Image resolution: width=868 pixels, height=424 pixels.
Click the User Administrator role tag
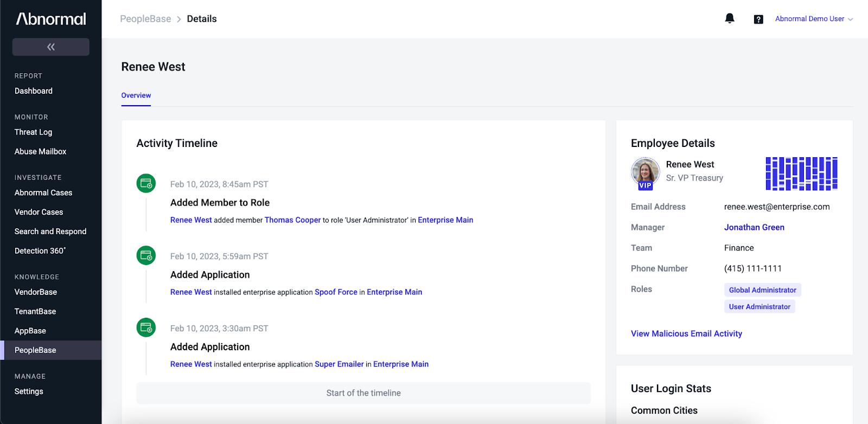click(x=759, y=307)
